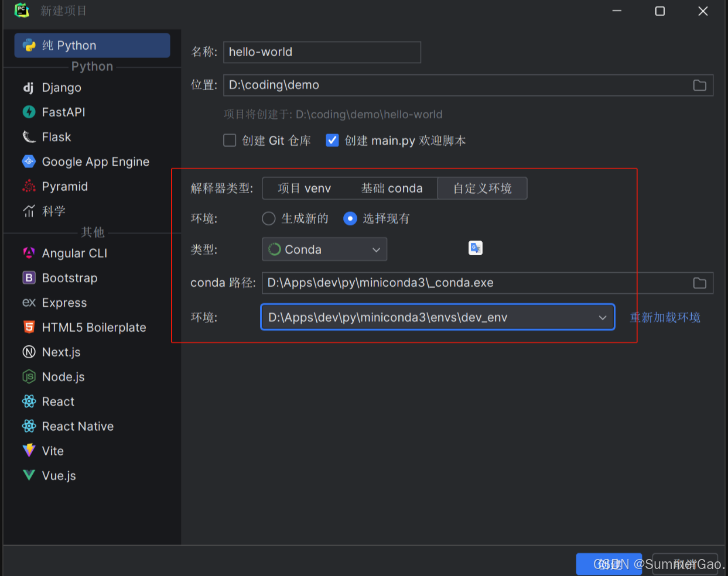Screen dimensions: 728x576
Task: Select the FastAPI project type icon
Action: [x=28, y=112]
